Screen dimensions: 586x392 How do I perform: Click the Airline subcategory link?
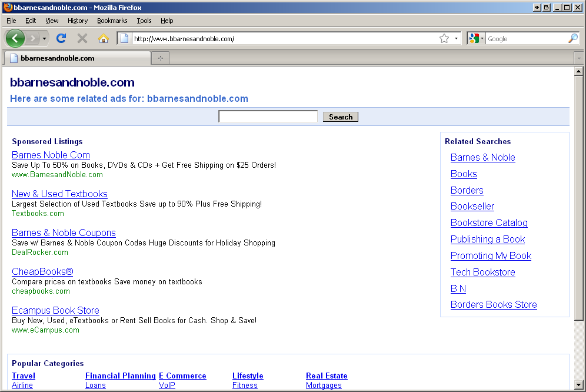(x=22, y=386)
